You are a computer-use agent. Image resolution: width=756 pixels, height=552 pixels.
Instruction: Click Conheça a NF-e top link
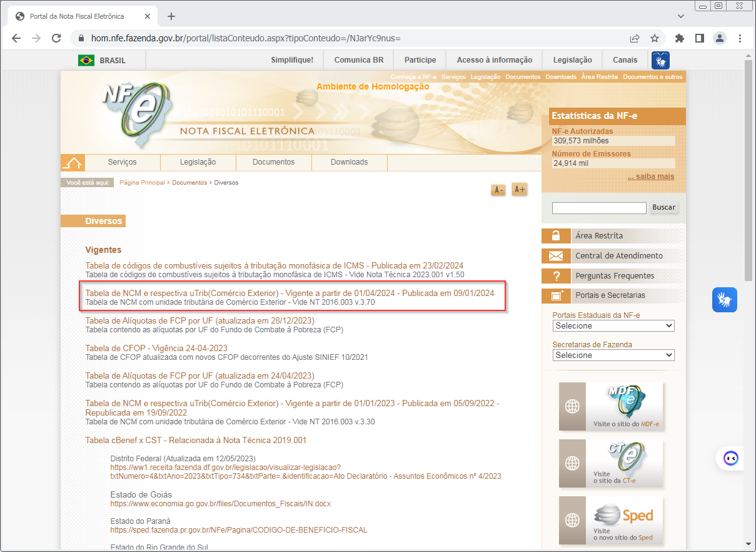[x=413, y=76]
